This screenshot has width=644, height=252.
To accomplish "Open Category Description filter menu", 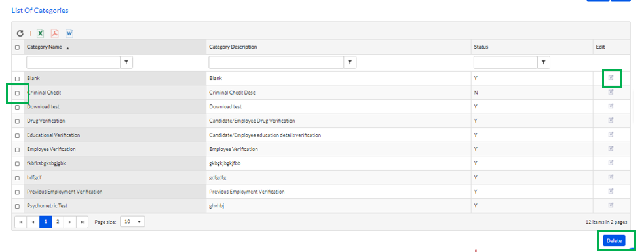I will [x=350, y=62].
